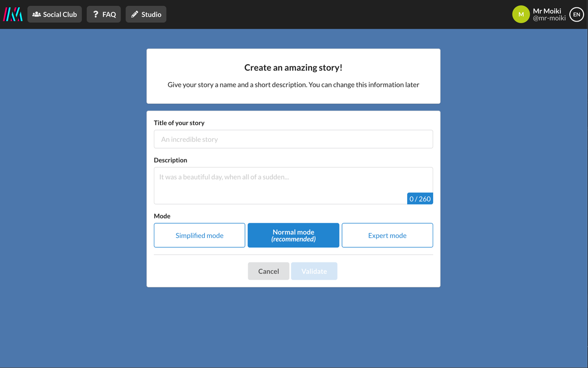Click the @mr-moiki handle

549,18
